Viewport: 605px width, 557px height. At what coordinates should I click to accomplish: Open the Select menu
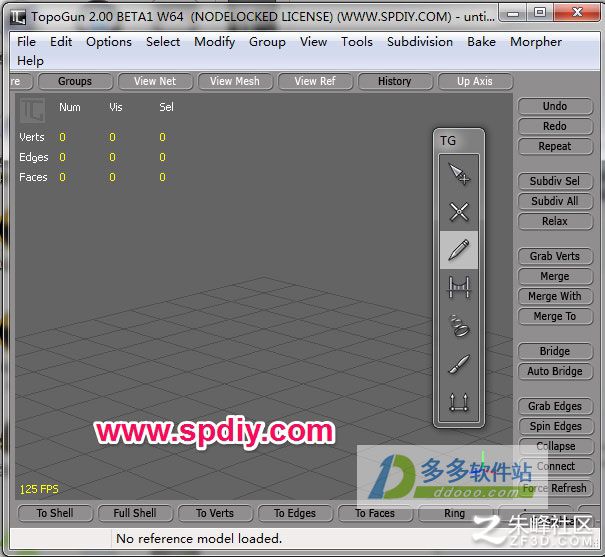(163, 42)
